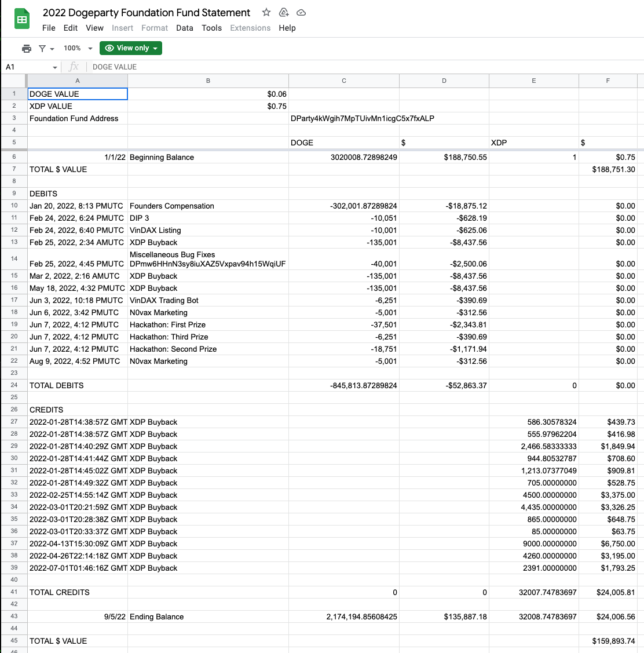Image resolution: width=644 pixels, height=653 pixels.
Task: Click the Hackathon: First Prize cell
Action: (208, 325)
